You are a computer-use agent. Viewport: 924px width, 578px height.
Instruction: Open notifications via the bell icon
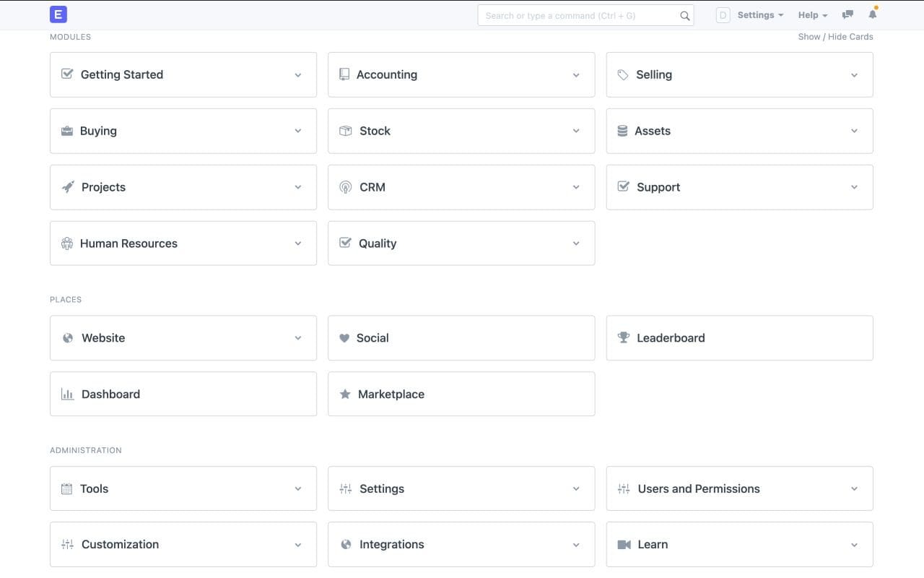872,14
